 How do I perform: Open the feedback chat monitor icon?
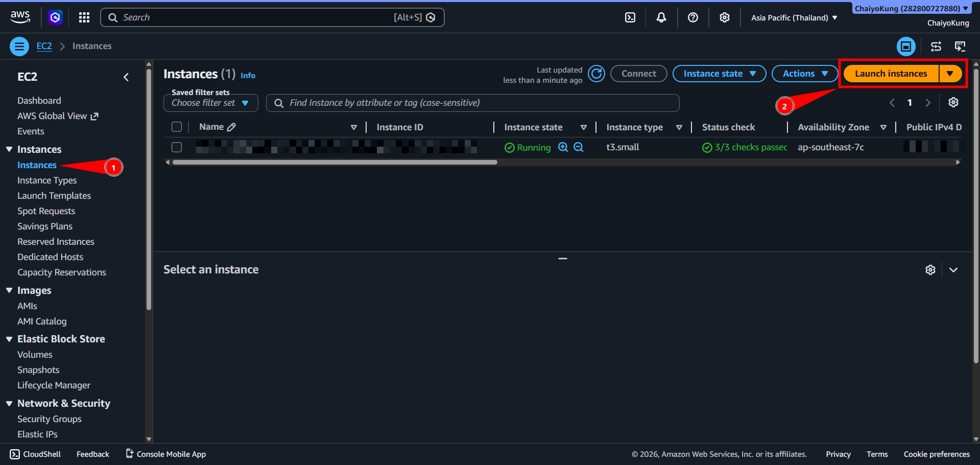pyautogui.click(x=960, y=46)
